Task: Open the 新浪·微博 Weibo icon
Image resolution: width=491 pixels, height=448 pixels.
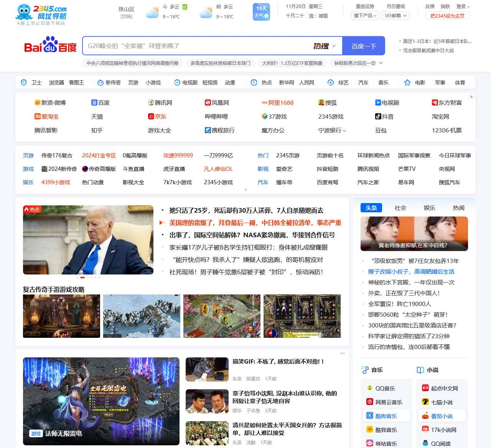Action: [x=38, y=103]
